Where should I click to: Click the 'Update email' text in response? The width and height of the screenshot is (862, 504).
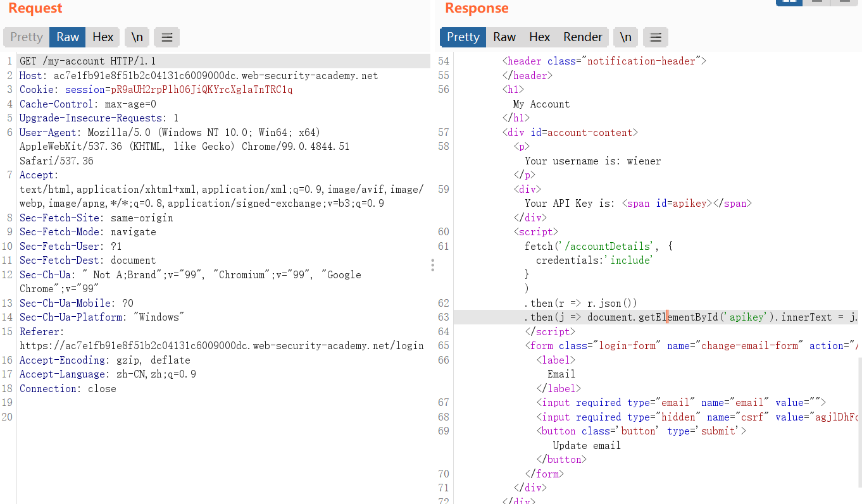587,446
